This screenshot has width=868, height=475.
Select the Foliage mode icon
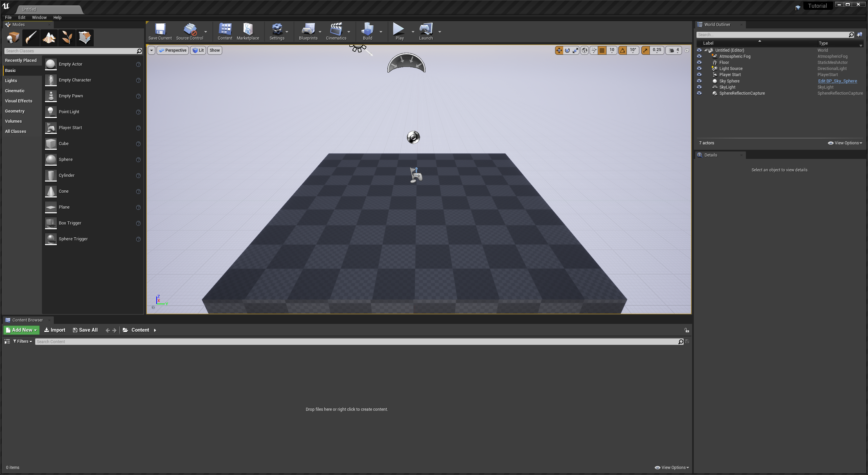click(x=67, y=38)
